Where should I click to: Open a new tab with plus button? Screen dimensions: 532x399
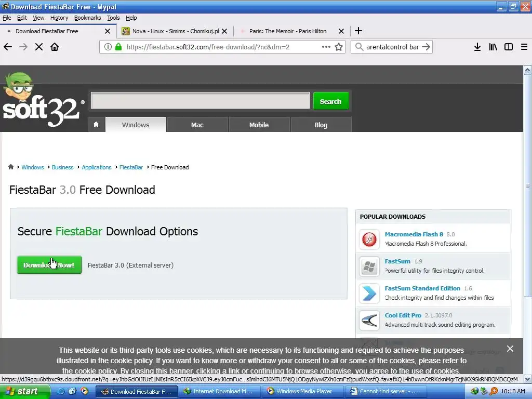(358, 31)
